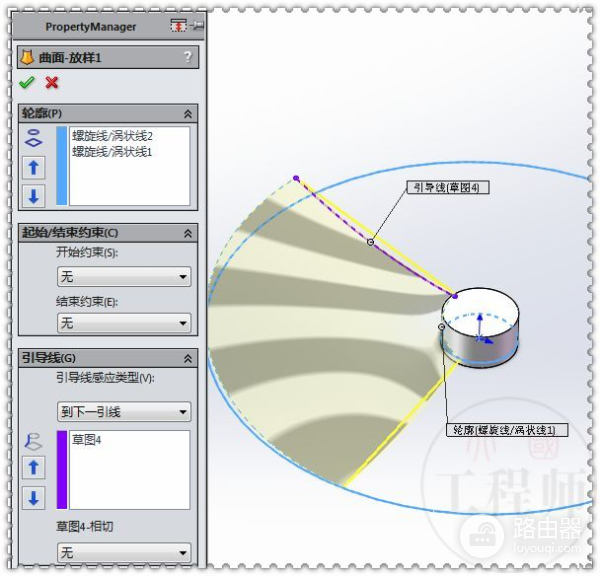This screenshot has width=600, height=576.
Task: Select 草图4 in the guide curves list
Action: 86,440
